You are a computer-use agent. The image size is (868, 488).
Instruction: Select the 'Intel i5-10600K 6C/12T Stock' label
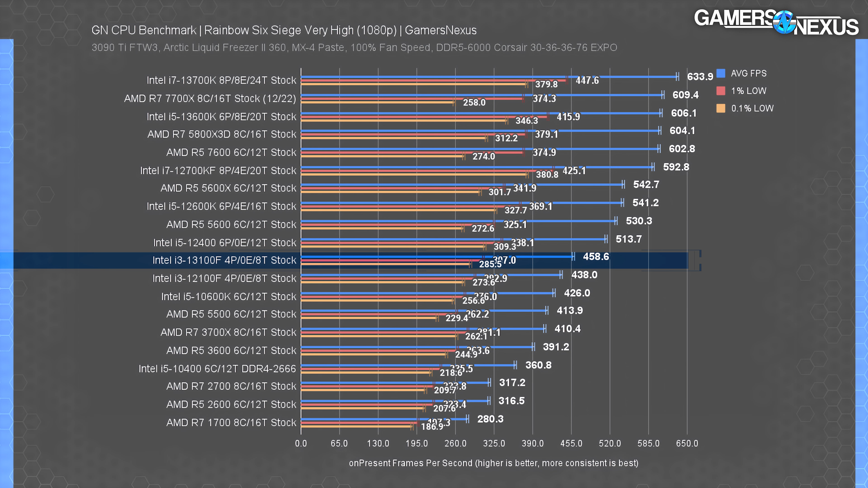click(229, 297)
